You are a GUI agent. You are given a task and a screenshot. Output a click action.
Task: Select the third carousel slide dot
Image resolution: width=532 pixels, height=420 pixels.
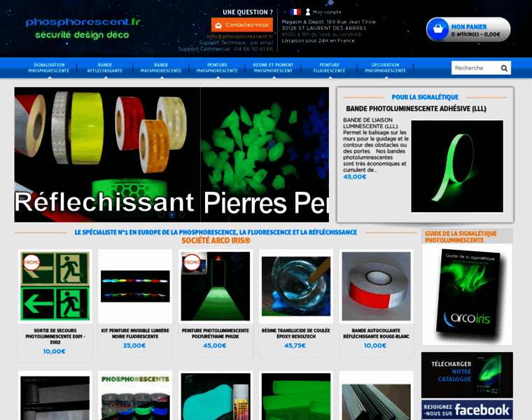click(182, 215)
